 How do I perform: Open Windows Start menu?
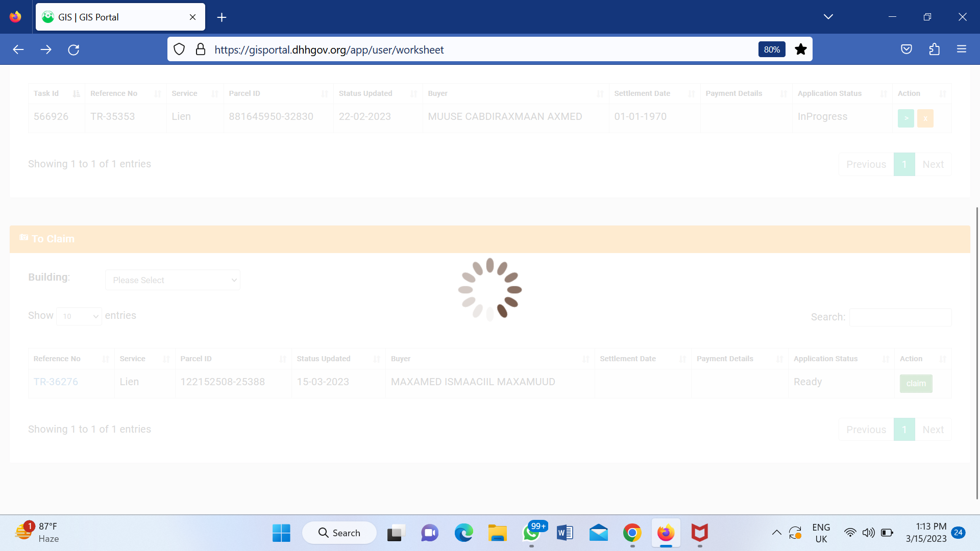tap(281, 533)
